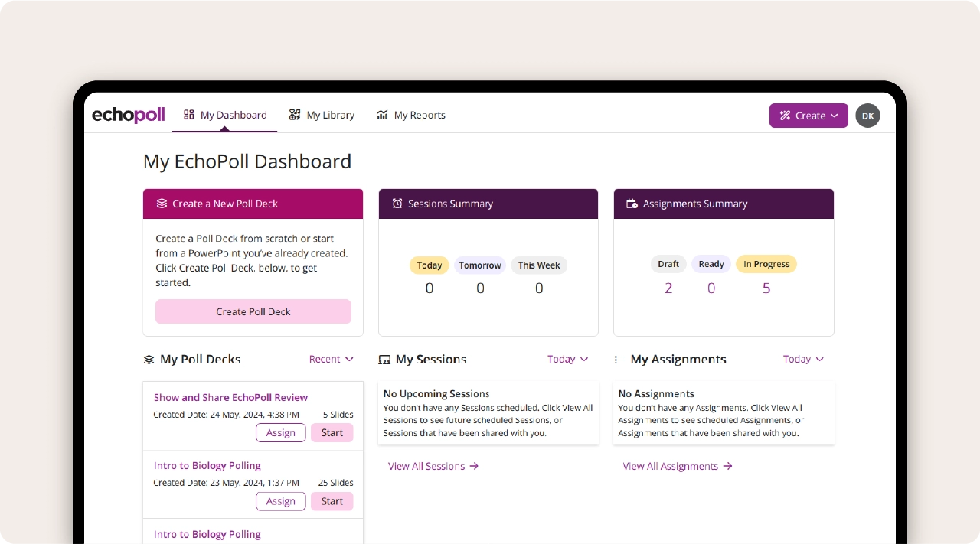The height and width of the screenshot is (544, 980).
Task: Click the list icon beside My Assignments
Action: tap(619, 359)
